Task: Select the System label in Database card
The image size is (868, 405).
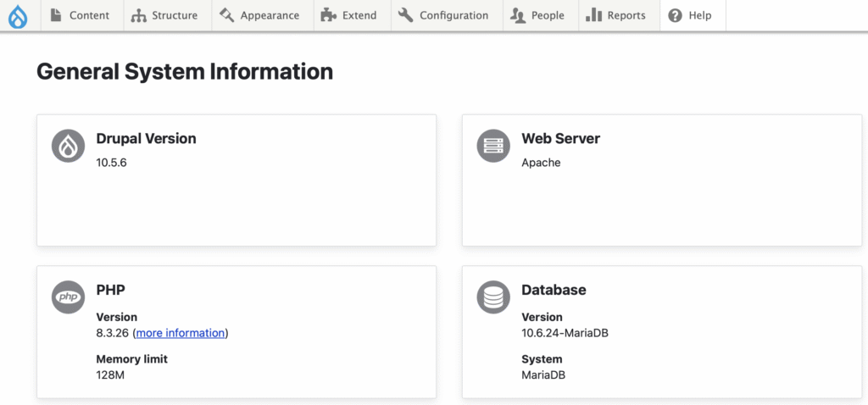Action: [542, 359]
